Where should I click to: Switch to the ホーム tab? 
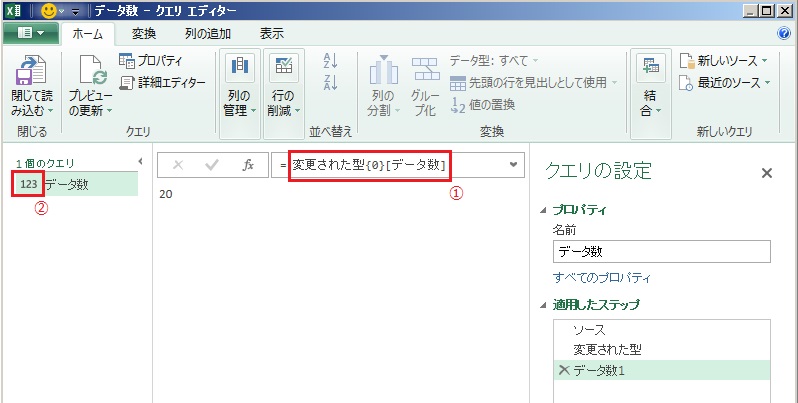[88, 34]
